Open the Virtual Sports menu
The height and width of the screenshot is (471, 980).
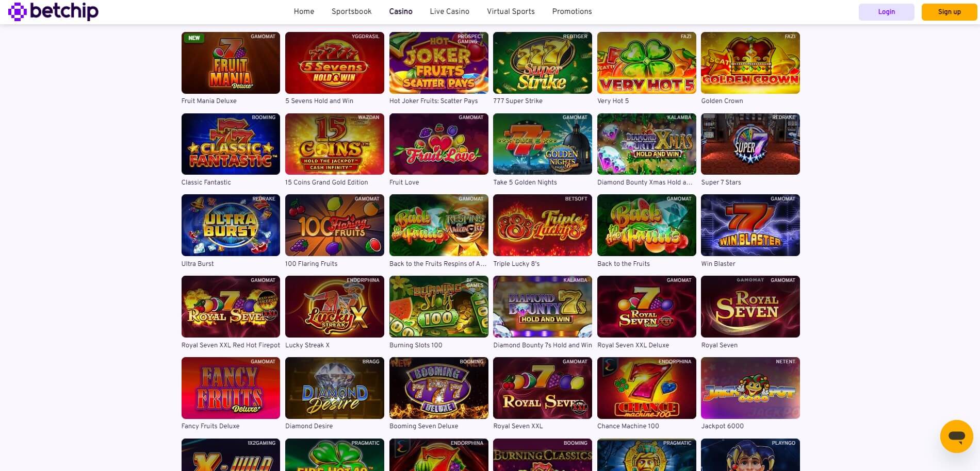[511, 11]
